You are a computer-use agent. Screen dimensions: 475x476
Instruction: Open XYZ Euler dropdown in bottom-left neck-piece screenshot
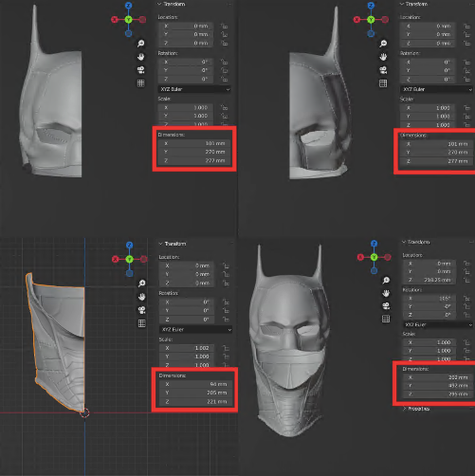[195, 329]
